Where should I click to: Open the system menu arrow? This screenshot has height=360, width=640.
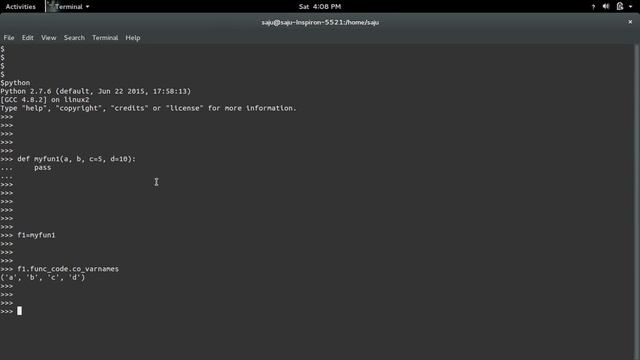[x=631, y=7]
